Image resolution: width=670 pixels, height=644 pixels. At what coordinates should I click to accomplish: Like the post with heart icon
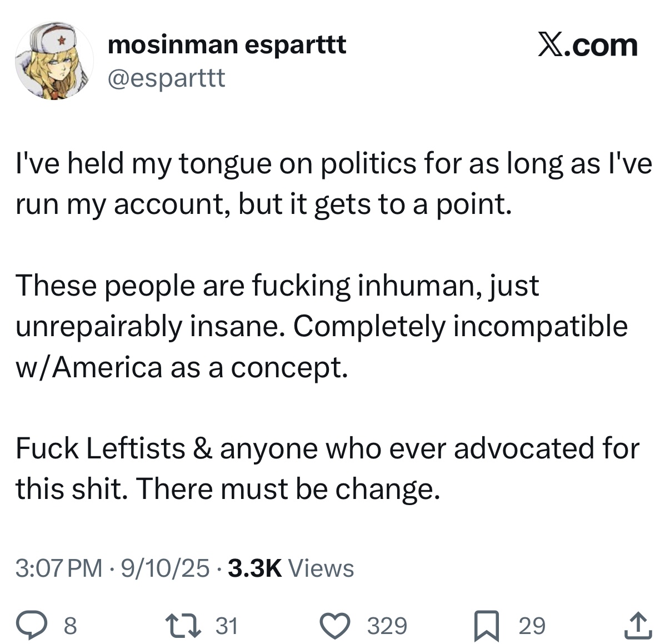pyautogui.click(x=337, y=625)
